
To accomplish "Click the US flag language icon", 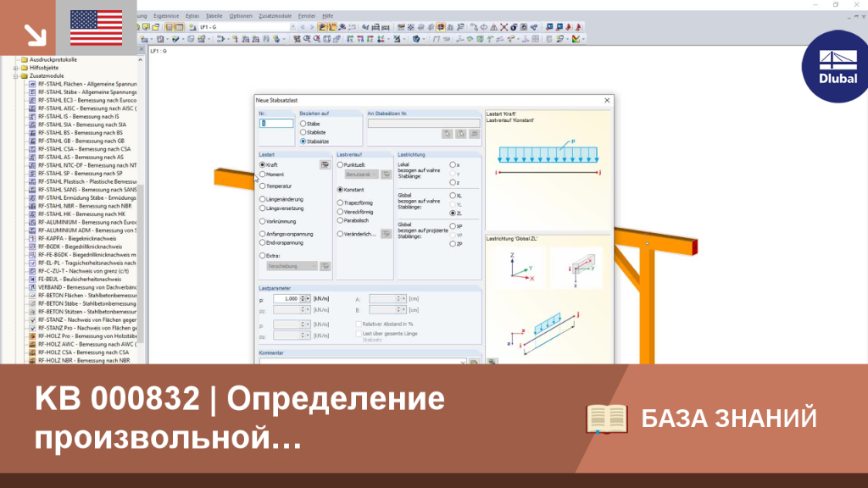I will (x=97, y=28).
